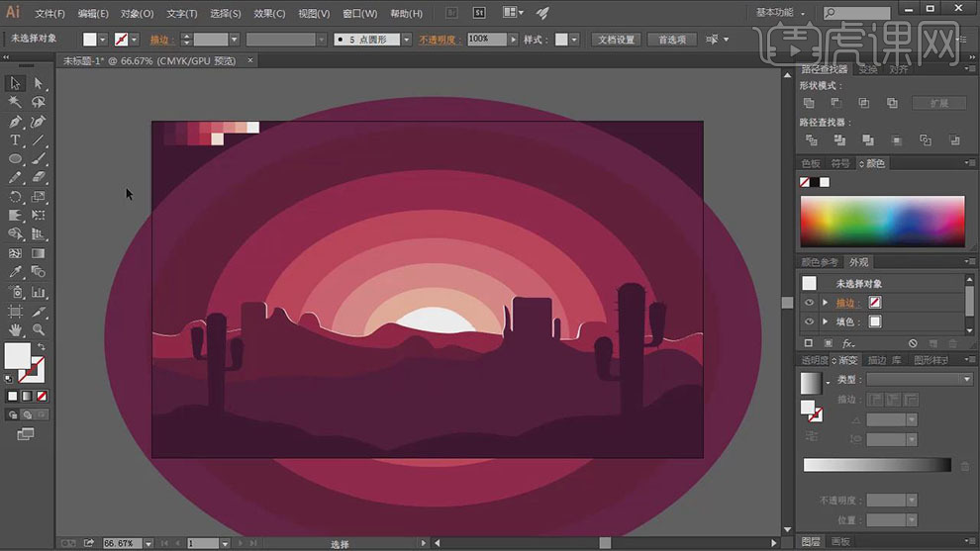This screenshot has width=980, height=551.
Task: Select the Type tool
Action: click(15, 140)
